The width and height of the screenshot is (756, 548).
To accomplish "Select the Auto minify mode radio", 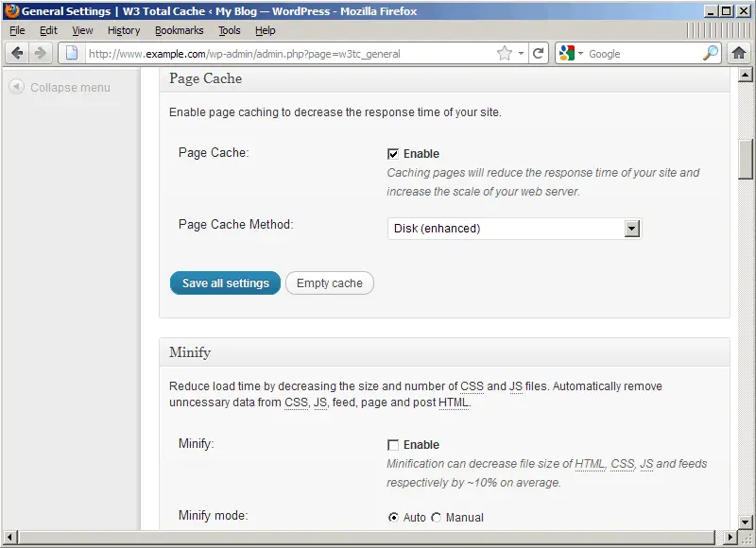I will point(393,517).
